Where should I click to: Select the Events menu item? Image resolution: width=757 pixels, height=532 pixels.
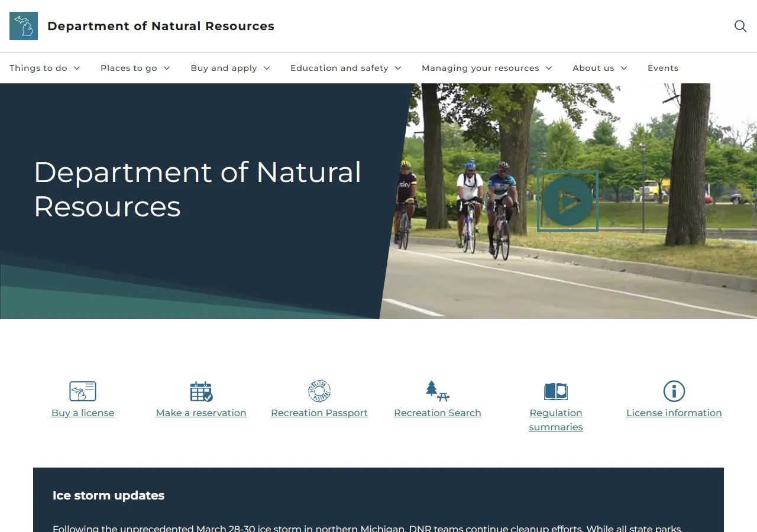pos(663,68)
